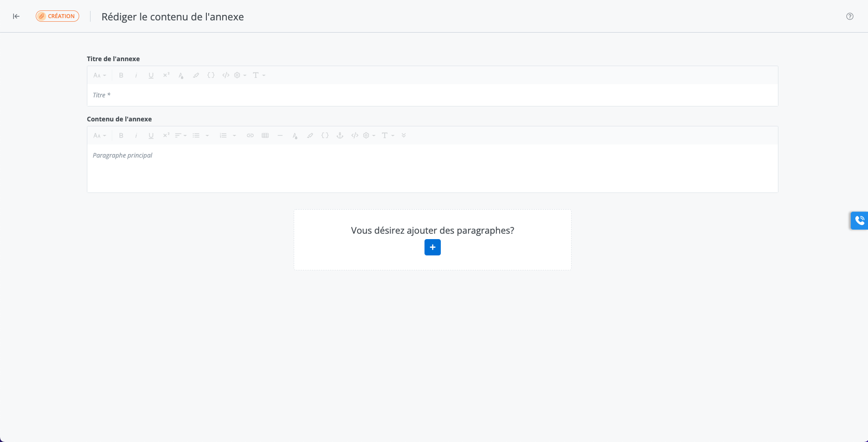Image resolution: width=868 pixels, height=442 pixels.
Task: Click the blue plus button to add paragraphs
Action: 432,247
